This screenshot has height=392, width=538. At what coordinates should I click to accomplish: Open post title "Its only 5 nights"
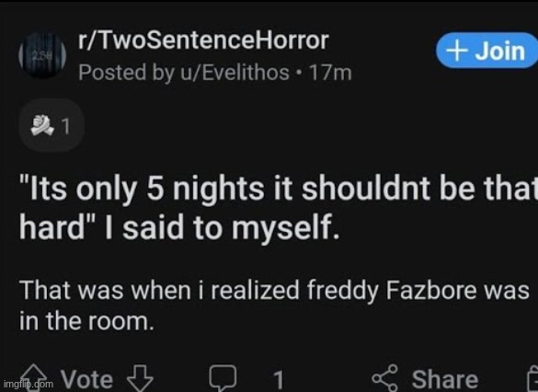(x=279, y=208)
